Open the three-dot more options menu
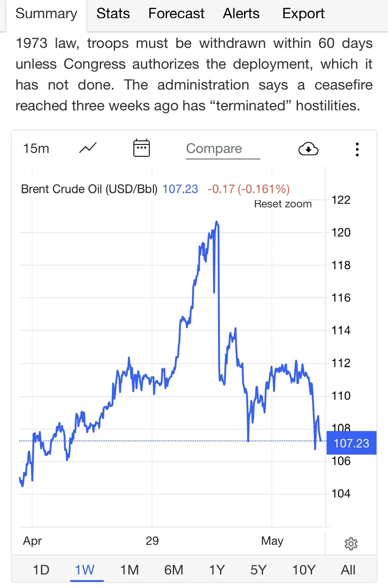388x588 pixels. (x=357, y=149)
